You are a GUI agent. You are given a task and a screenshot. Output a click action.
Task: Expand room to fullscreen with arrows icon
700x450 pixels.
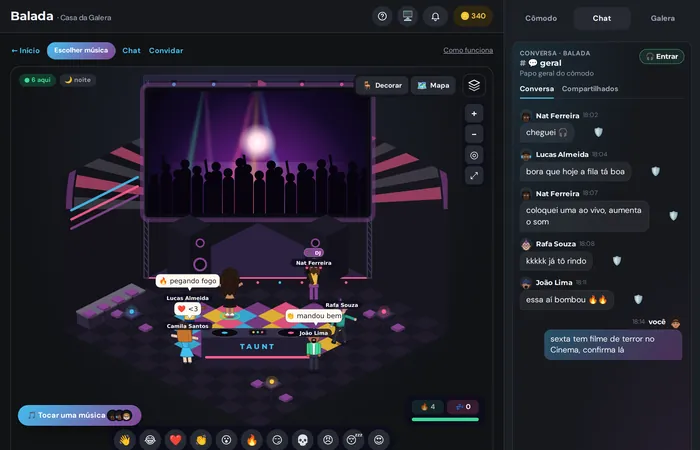coord(474,176)
